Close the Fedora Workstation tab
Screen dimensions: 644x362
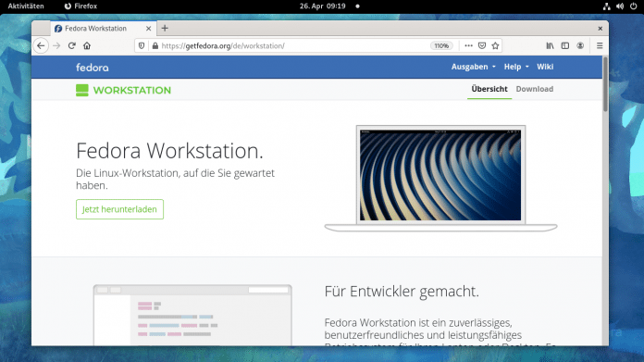149,29
